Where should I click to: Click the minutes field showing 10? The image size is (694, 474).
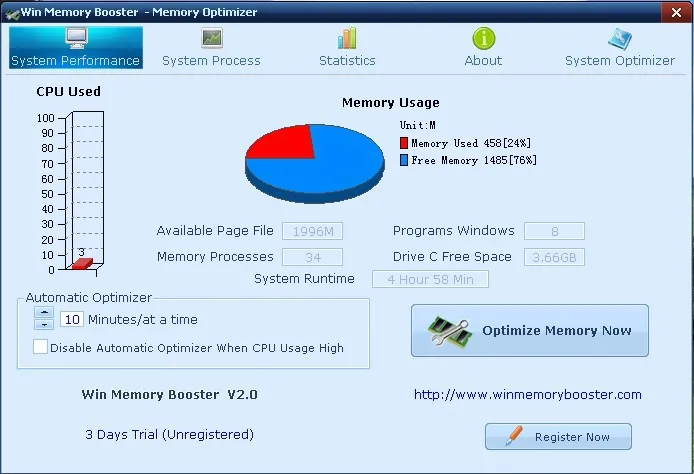[72, 319]
